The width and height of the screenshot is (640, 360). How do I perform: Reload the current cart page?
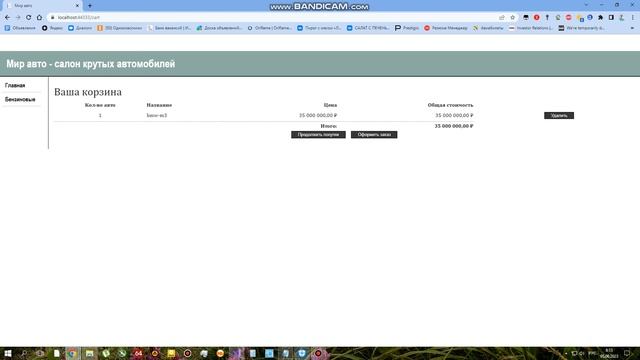pyautogui.click(x=29, y=18)
